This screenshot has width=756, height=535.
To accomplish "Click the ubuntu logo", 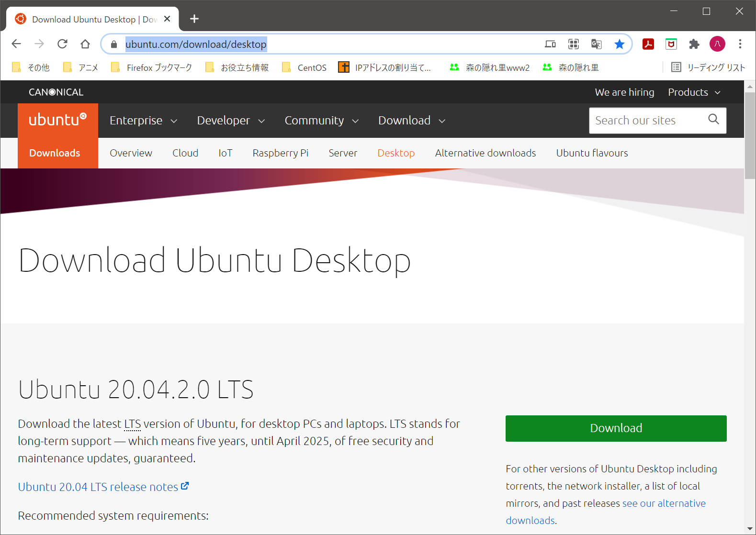I will 58,120.
